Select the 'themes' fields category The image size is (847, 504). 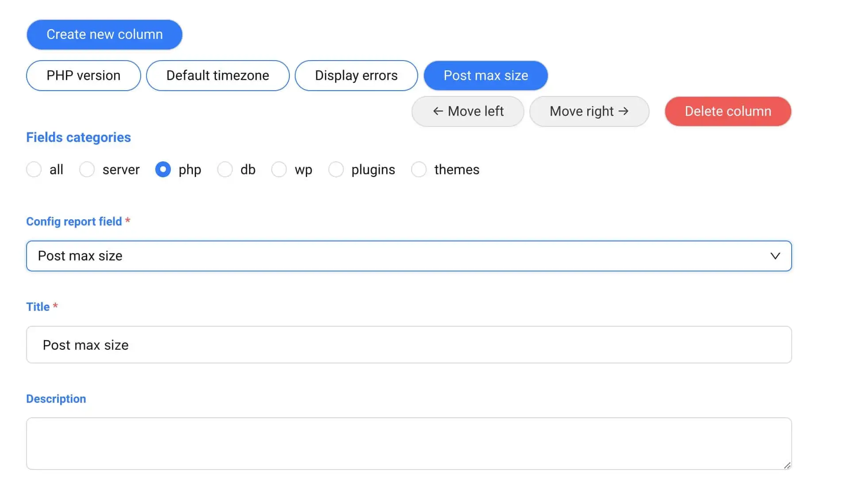(x=419, y=169)
